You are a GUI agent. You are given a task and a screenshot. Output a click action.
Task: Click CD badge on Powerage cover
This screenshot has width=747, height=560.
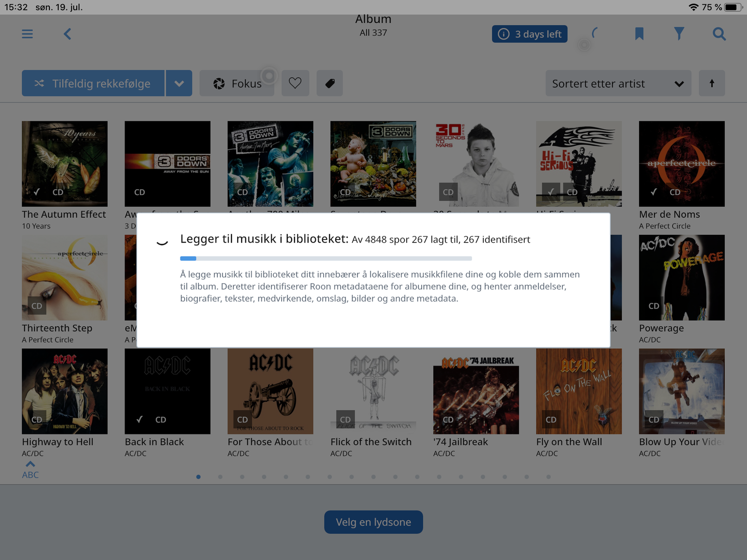pyautogui.click(x=654, y=306)
